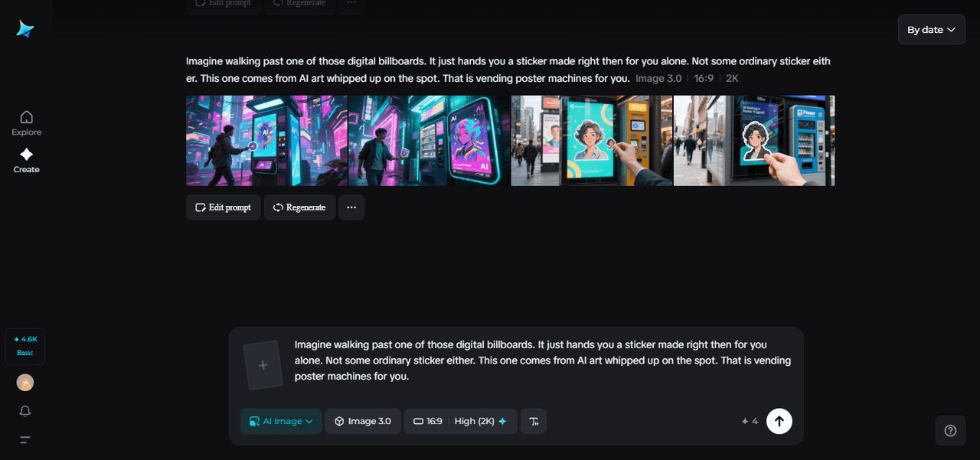Open the user profile avatar
The width and height of the screenshot is (980, 460).
click(x=25, y=383)
